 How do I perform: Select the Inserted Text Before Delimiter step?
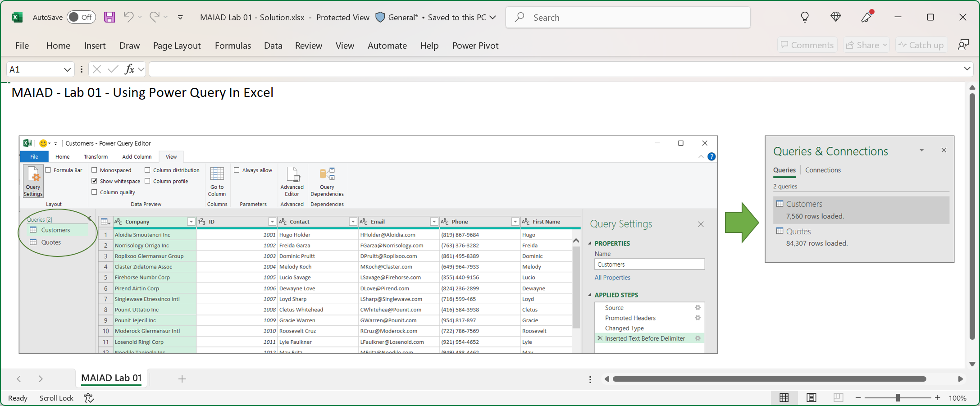(645, 338)
